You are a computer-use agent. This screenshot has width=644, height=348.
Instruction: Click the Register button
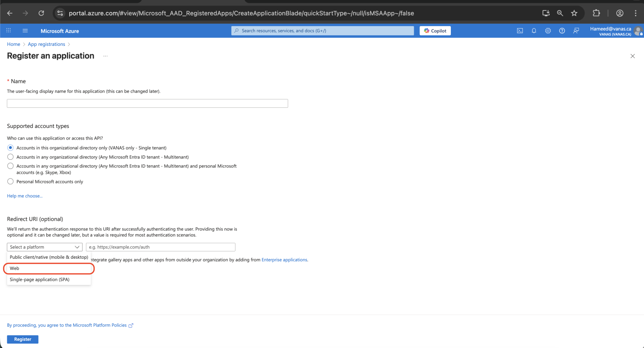point(23,339)
